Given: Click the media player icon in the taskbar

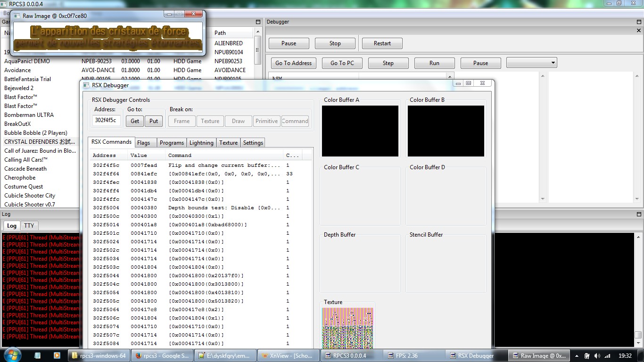Looking at the screenshot, I should (57, 356).
